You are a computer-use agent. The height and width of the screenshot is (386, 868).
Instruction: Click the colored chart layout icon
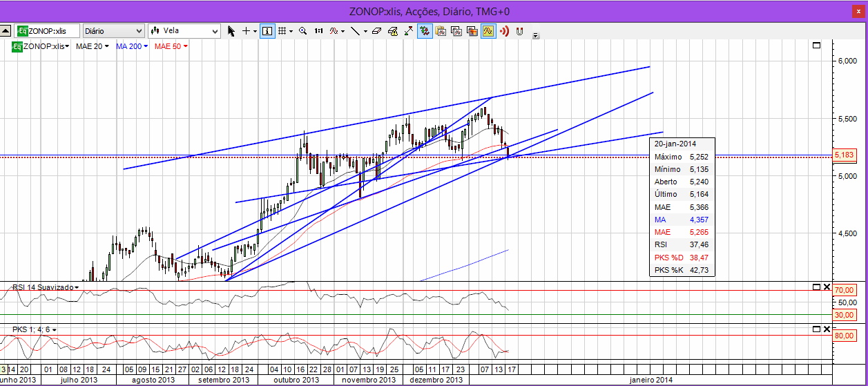click(472, 31)
